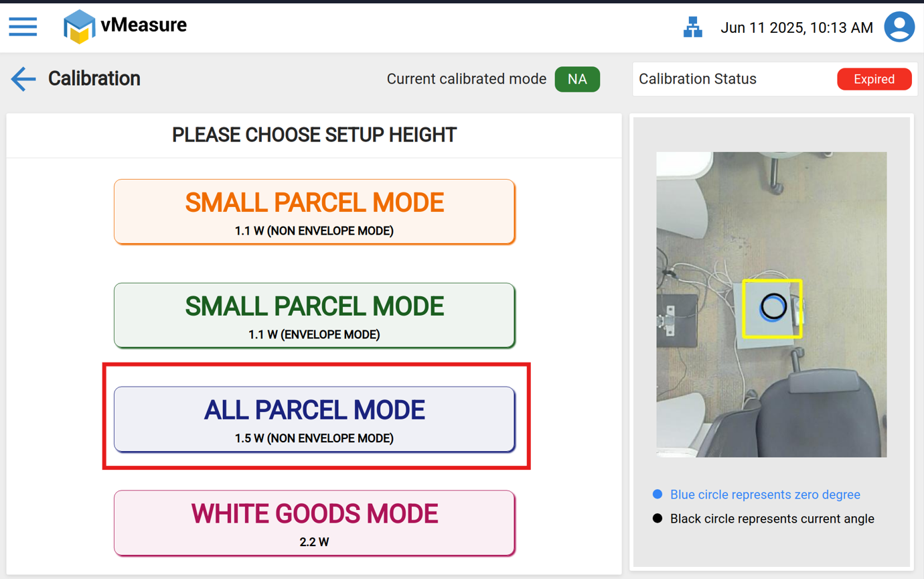
Task: Click the blue dot legend marker
Action: (658, 495)
